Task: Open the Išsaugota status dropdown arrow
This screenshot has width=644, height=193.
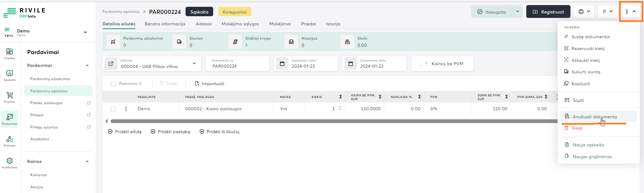Action: 517,12
